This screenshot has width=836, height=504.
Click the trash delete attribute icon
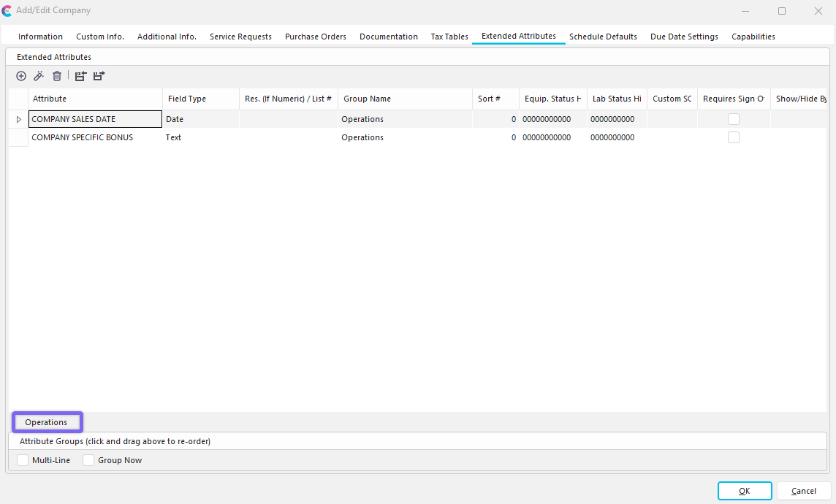(x=57, y=76)
